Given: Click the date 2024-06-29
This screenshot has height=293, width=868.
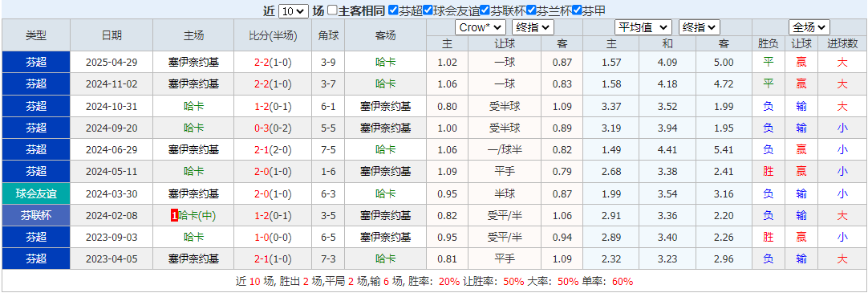Looking at the screenshot, I should pos(112,149).
